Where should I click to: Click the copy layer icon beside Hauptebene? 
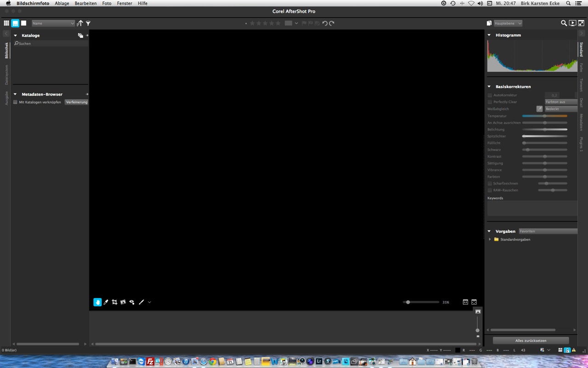(x=490, y=23)
